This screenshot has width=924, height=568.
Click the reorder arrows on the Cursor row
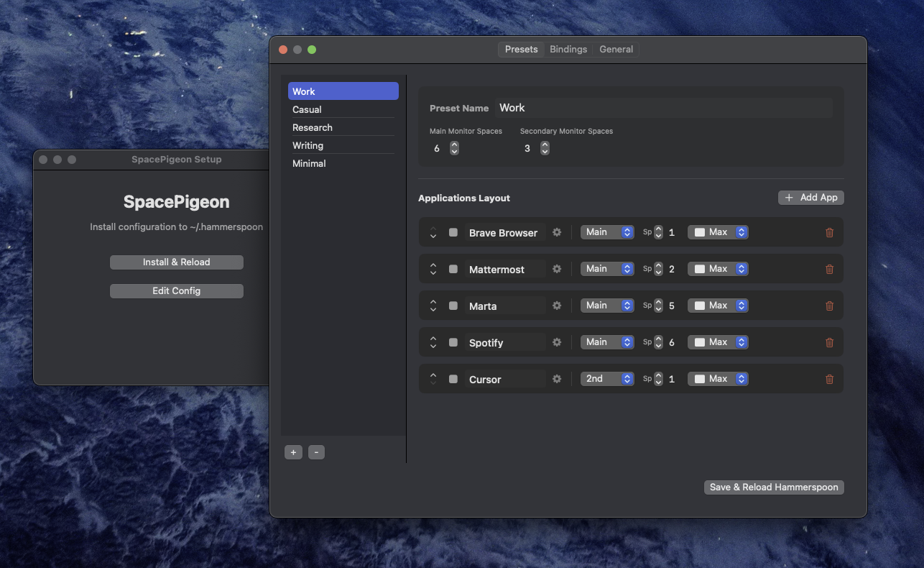[x=433, y=379]
